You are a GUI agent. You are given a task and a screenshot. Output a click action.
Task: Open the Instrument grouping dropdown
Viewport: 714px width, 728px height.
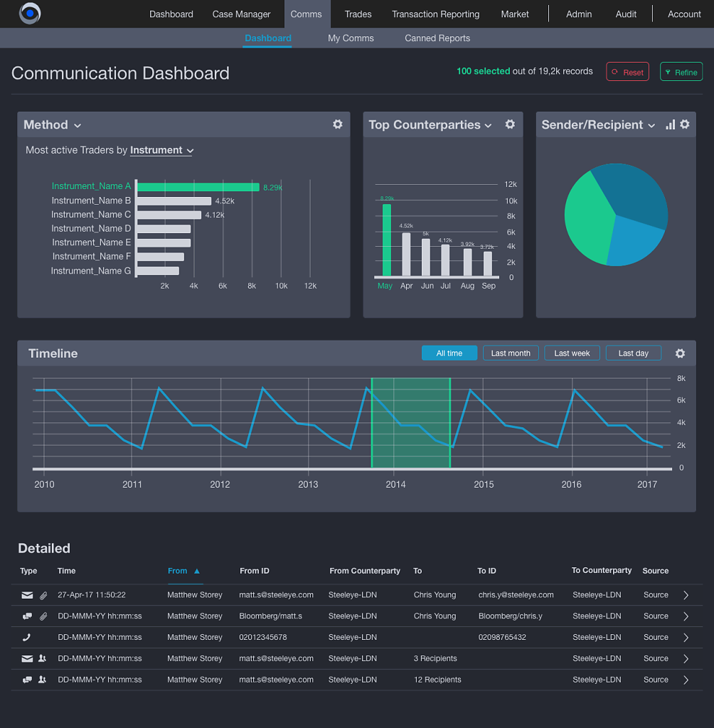tap(161, 151)
